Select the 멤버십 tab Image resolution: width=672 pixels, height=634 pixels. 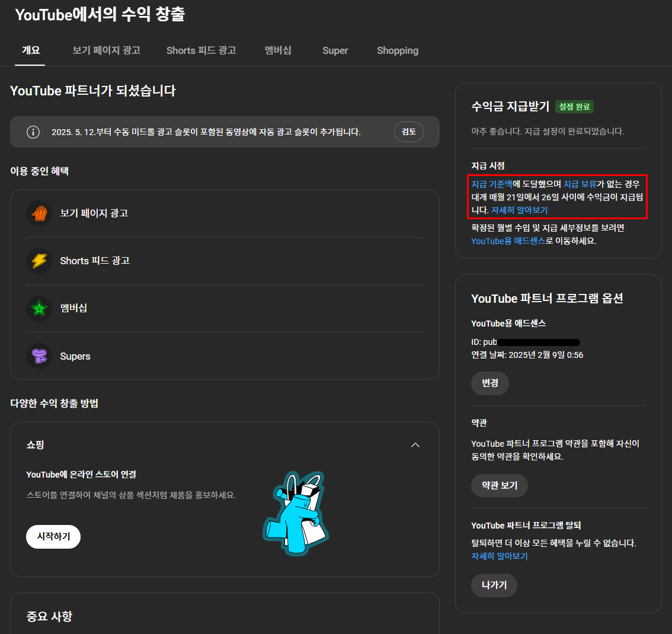278,50
